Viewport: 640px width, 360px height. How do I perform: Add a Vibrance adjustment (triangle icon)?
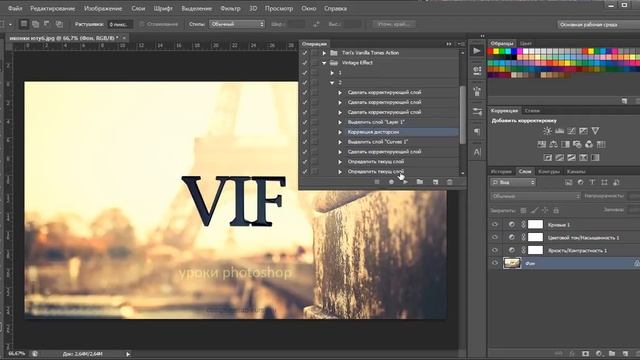[x=595, y=131]
